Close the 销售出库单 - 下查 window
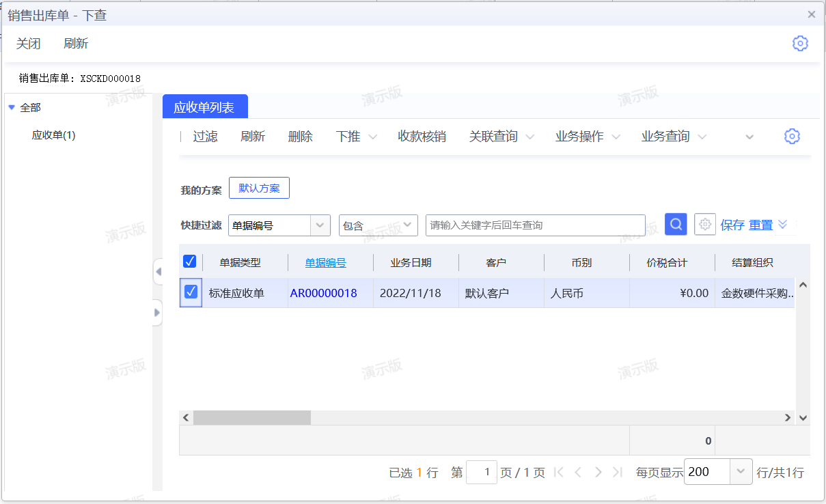The image size is (826, 504). click(812, 14)
